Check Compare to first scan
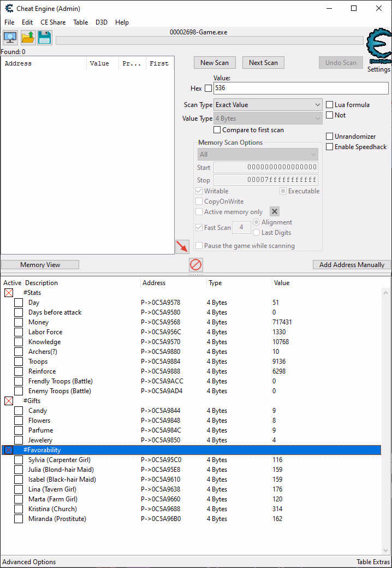This screenshot has width=392, height=568. (217, 129)
